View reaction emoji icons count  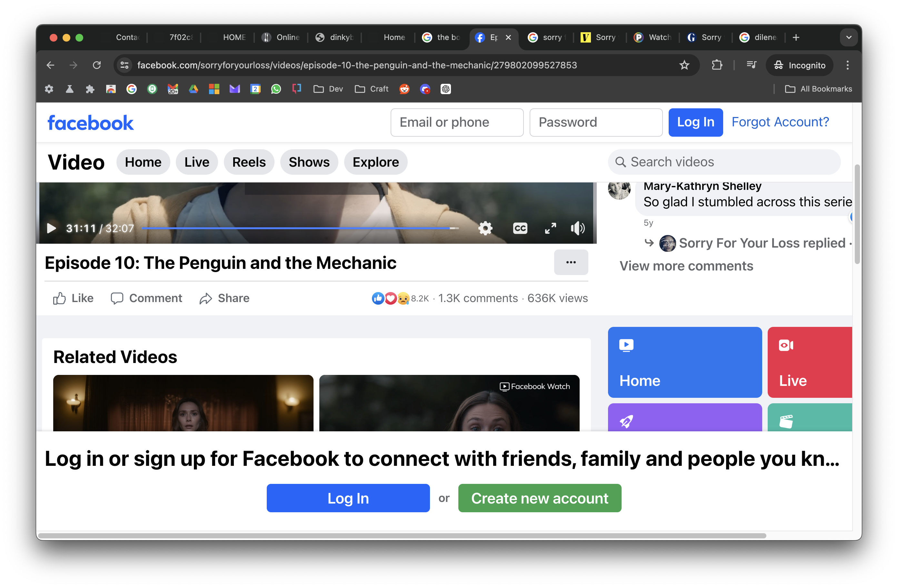(400, 298)
